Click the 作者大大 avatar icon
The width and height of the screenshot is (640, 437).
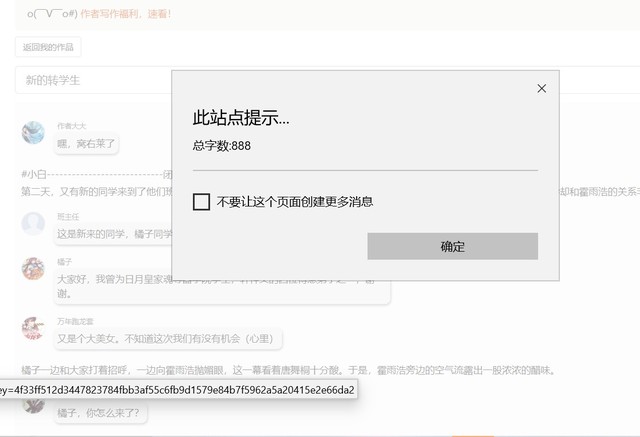(x=33, y=133)
